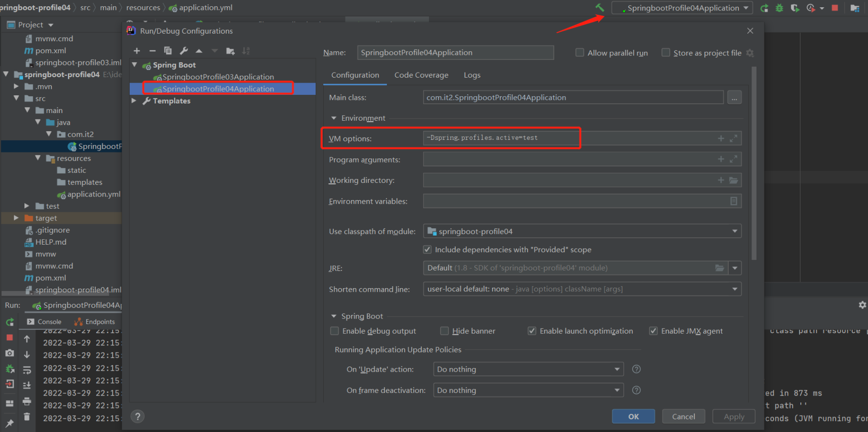This screenshot has height=432, width=868.
Task: Open the Run panel settings gear
Action: pos(862,305)
